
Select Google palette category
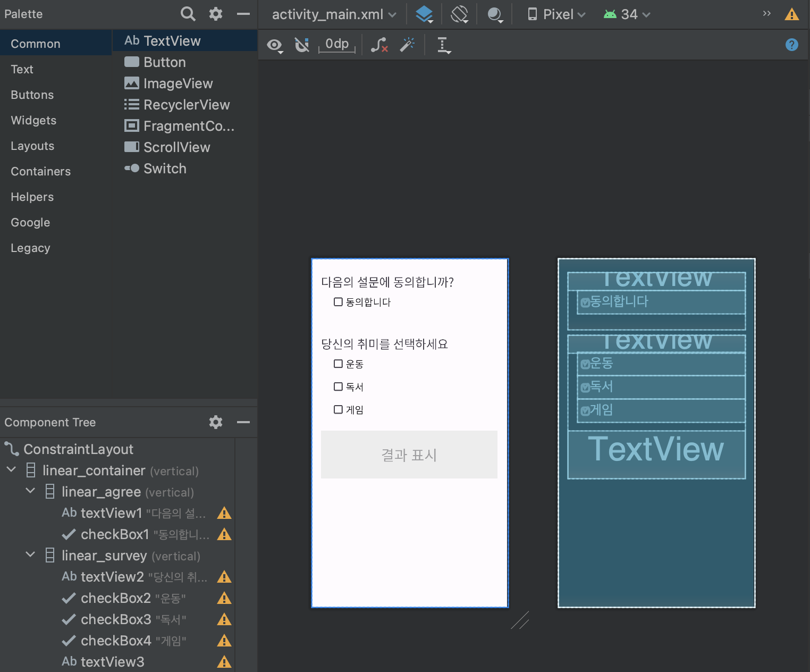[x=56, y=222]
